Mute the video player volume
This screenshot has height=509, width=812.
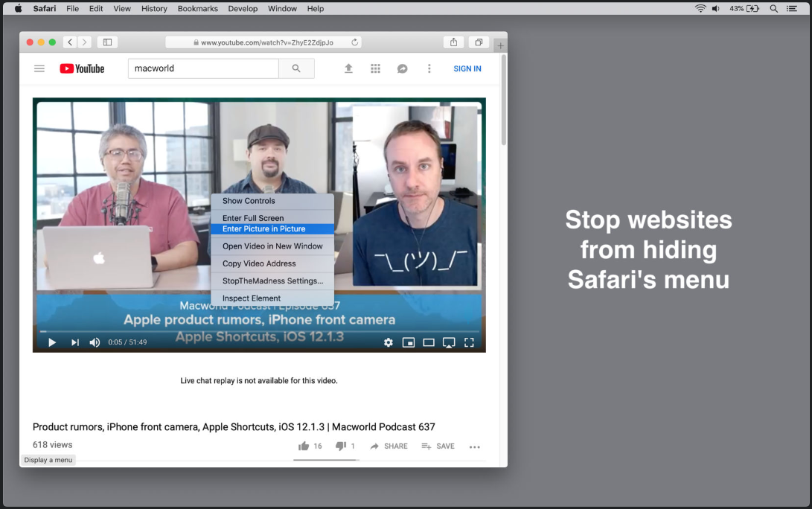pyautogui.click(x=95, y=342)
